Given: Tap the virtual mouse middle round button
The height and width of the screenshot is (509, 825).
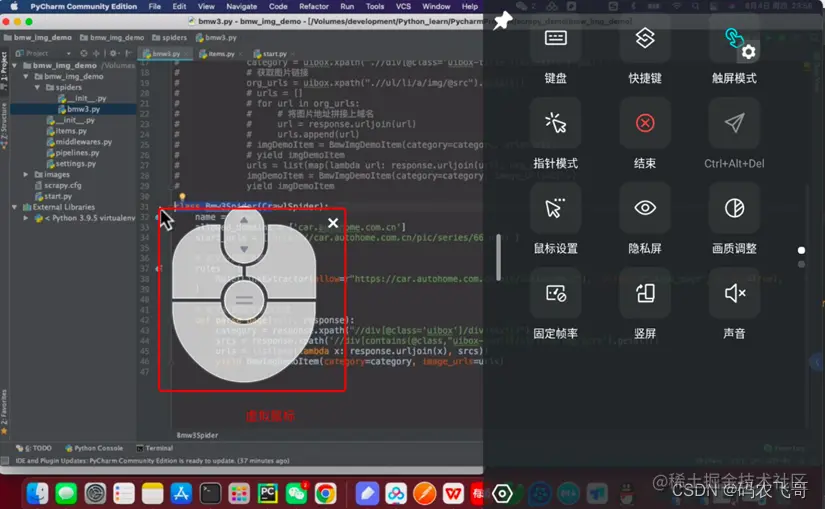Looking at the screenshot, I should (244, 301).
